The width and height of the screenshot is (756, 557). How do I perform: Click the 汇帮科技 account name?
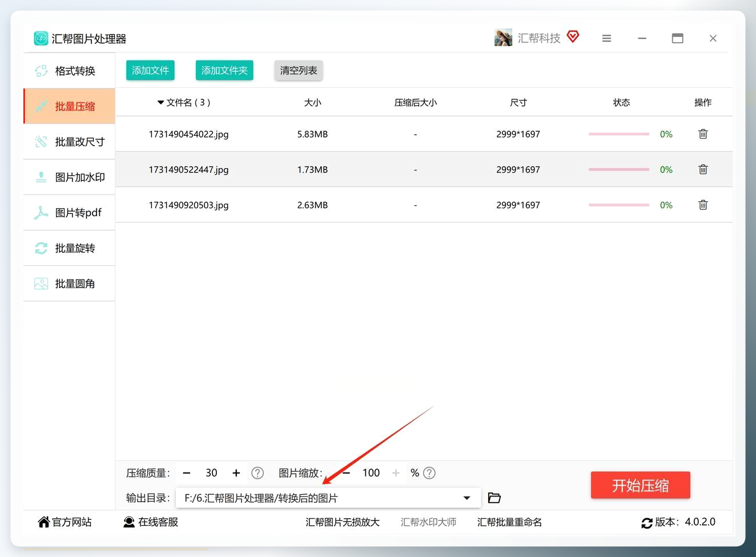539,38
